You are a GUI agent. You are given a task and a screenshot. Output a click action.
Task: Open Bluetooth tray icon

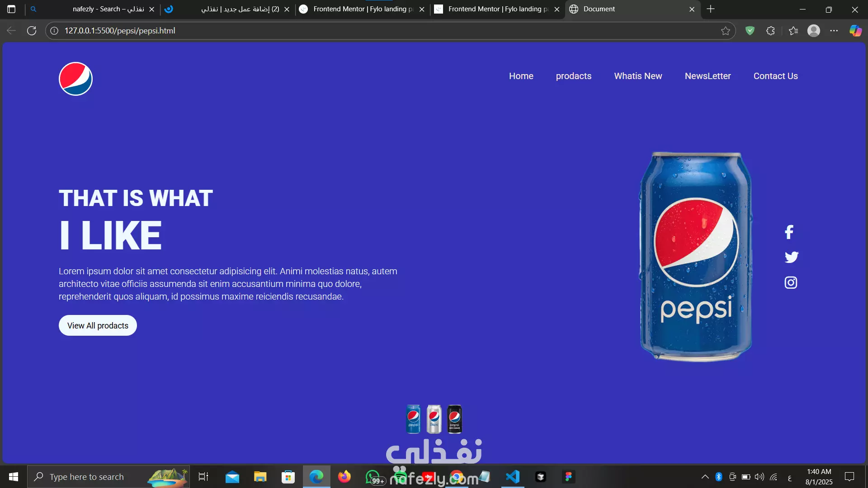719,477
